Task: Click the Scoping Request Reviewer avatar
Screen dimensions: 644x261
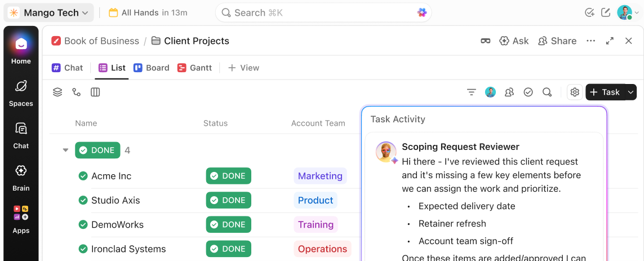Action: 386,152
